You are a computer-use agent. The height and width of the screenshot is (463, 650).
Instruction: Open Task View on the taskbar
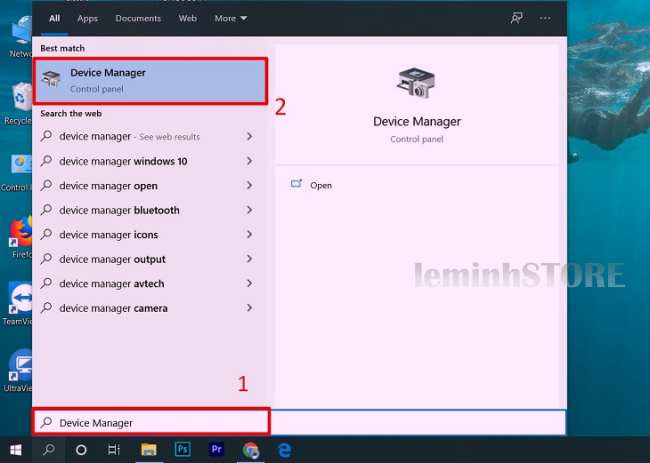tap(113, 450)
